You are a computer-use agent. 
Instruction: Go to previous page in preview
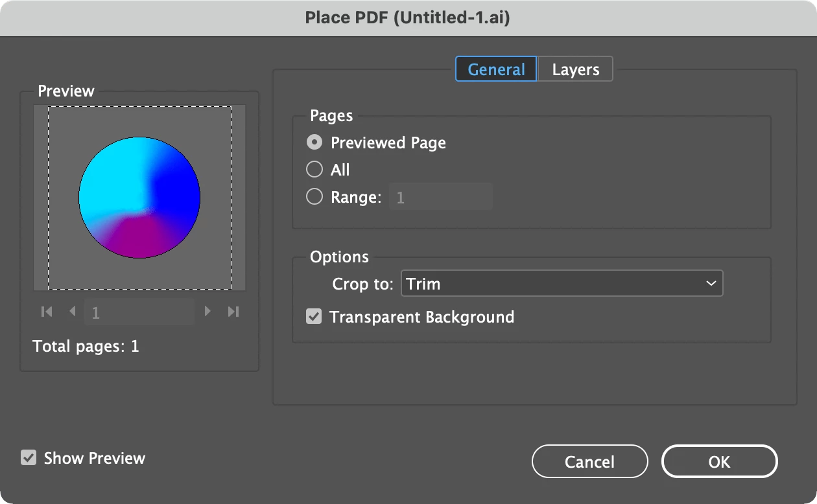pyautogui.click(x=73, y=312)
